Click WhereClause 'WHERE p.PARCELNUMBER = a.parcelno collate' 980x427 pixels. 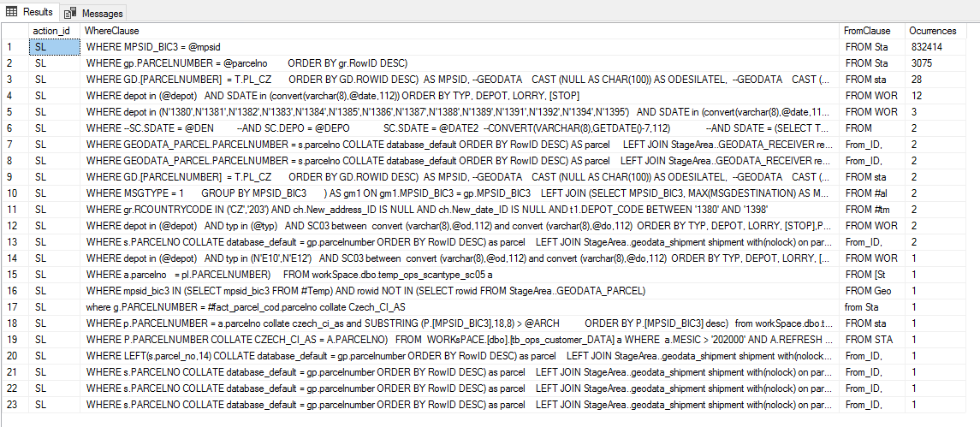(x=460, y=323)
